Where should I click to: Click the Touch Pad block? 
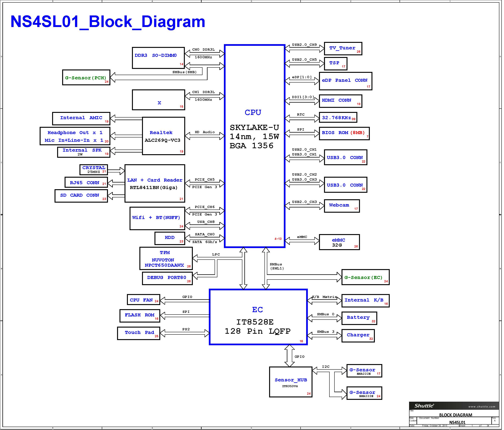[x=138, y=333]
